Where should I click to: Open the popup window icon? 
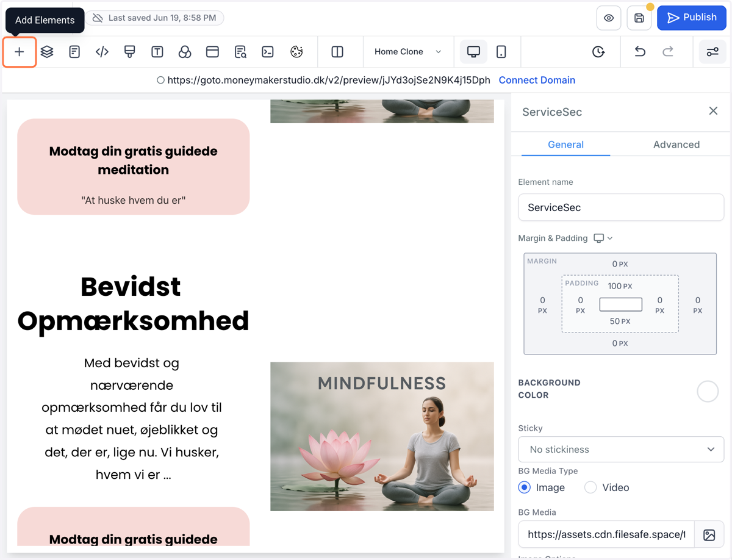pyautogui.click(x=212, y=52)
